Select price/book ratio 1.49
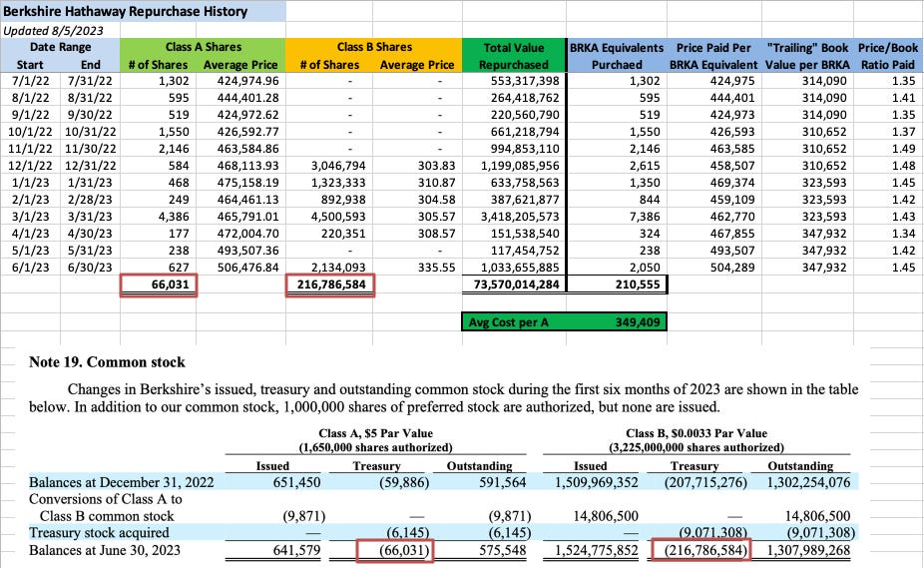The width and height of the screenshot is (924, 568). click(903, 149)
